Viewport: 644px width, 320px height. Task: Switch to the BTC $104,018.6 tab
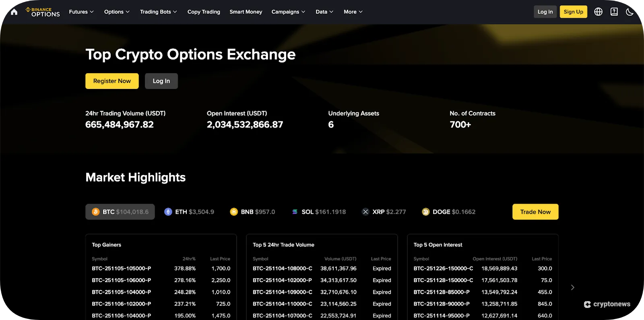pos(120,212)
